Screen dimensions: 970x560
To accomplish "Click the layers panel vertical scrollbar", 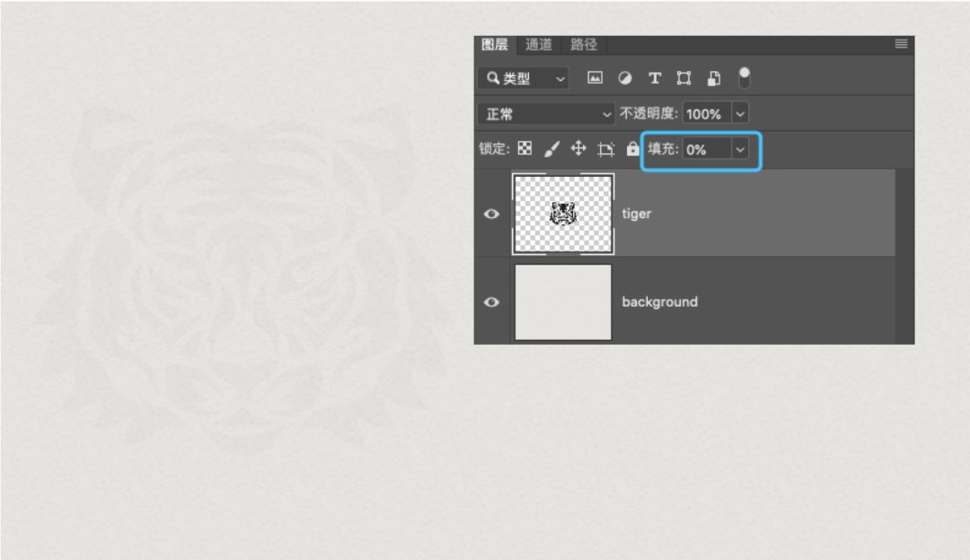I will coord(904,256).
